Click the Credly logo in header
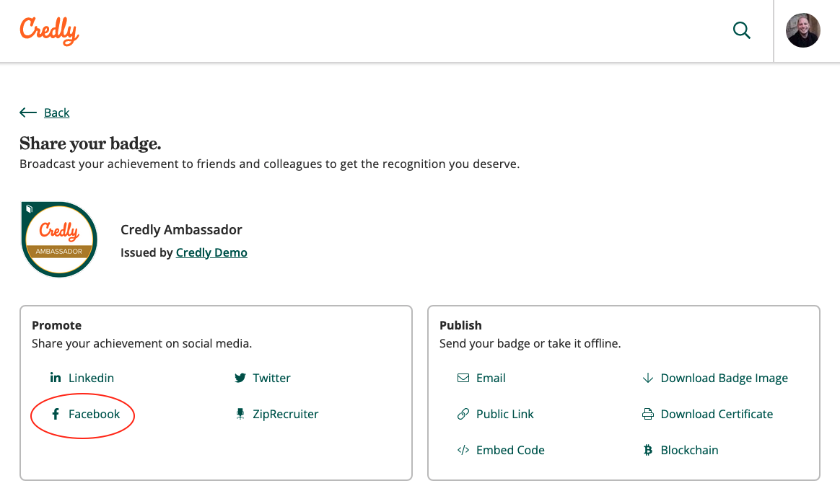840x504 pixels. click(x=49, y=31)
